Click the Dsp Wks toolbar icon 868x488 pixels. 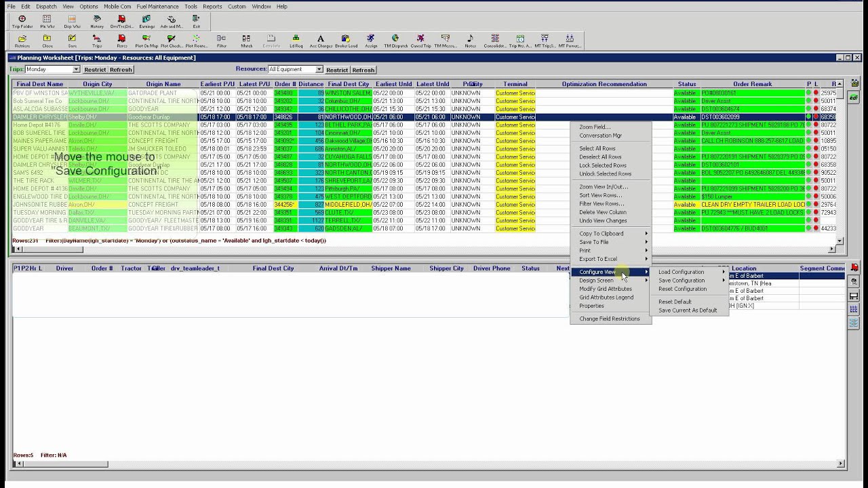(x=73, y=22)
